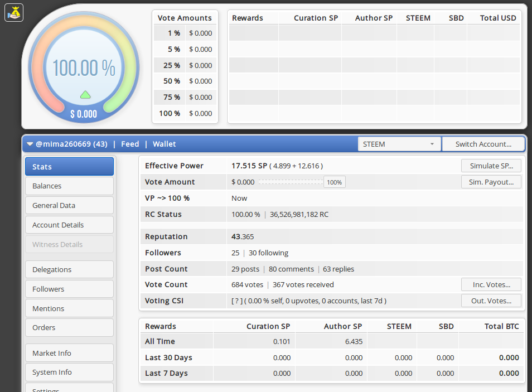Click the 50 % vote amount row
This screenshot has width=532, height=392.
[x=185, y=81]
